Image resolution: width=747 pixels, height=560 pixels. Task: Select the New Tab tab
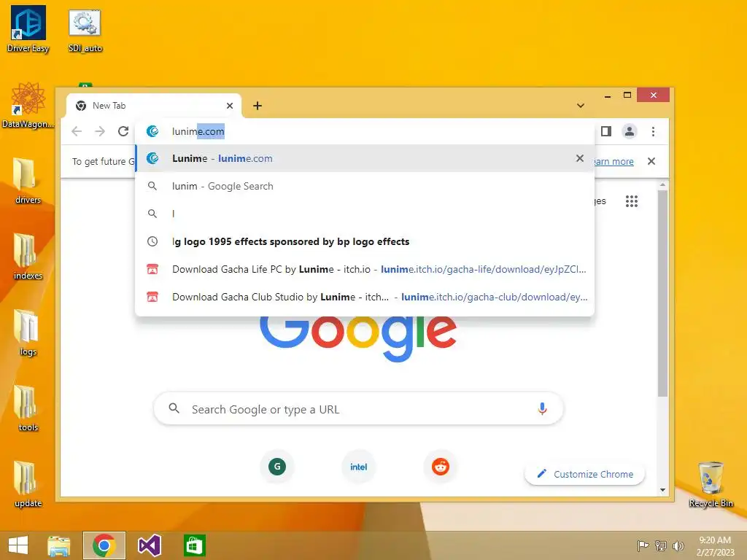click(x=153, y=106)
